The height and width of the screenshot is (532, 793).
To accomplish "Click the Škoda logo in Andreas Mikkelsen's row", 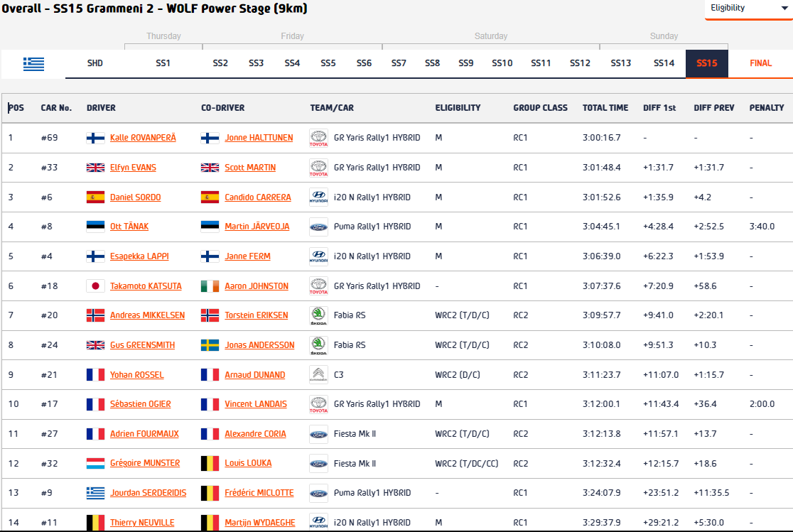I will [318, 315].
